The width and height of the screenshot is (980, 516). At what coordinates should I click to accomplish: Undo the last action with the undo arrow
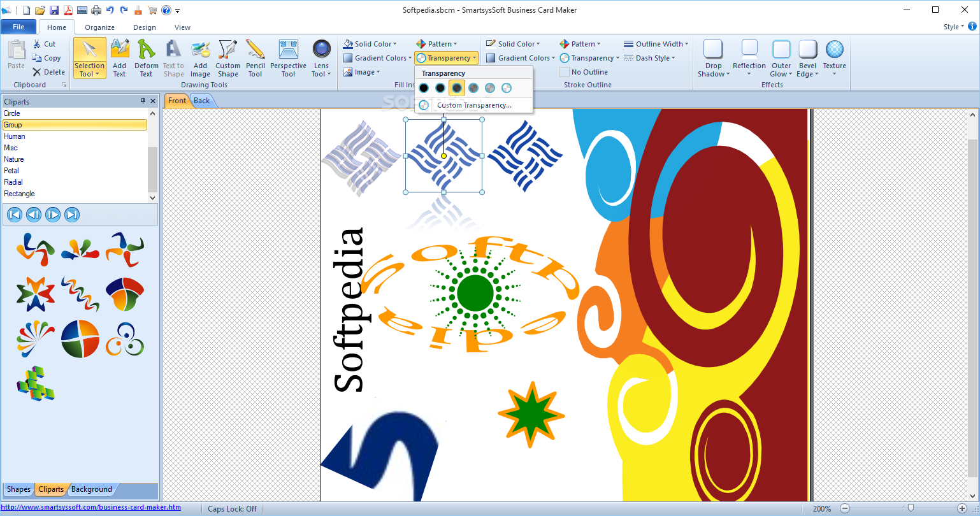(110, 10)
